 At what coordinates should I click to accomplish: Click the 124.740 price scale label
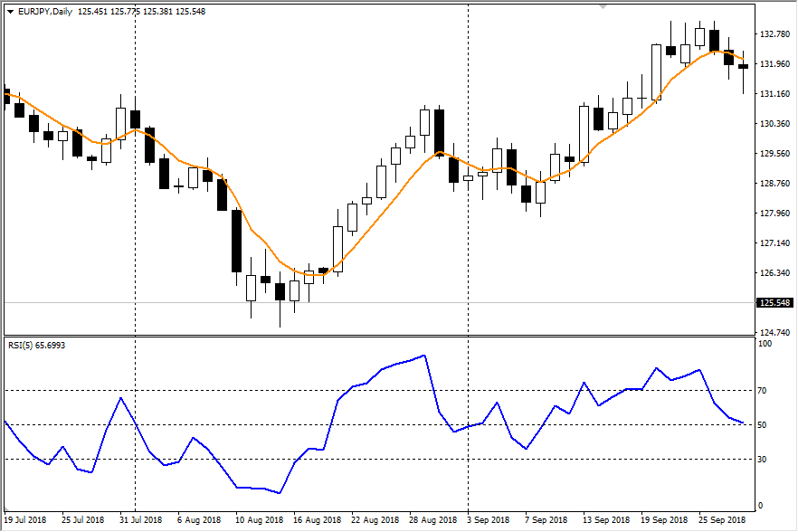775,332
